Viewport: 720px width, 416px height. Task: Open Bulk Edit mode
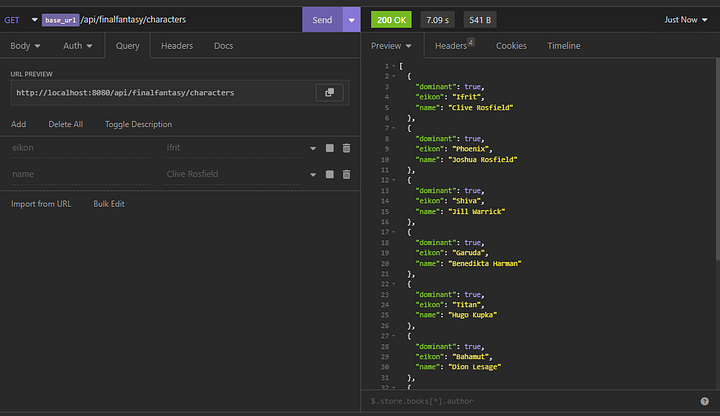coord(109,204)
